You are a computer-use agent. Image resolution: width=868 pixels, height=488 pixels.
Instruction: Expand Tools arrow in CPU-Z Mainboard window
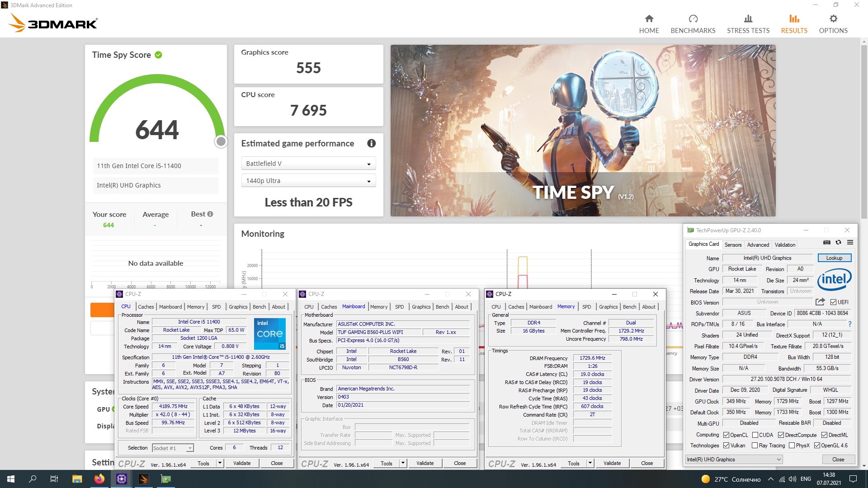pos(403,463)
